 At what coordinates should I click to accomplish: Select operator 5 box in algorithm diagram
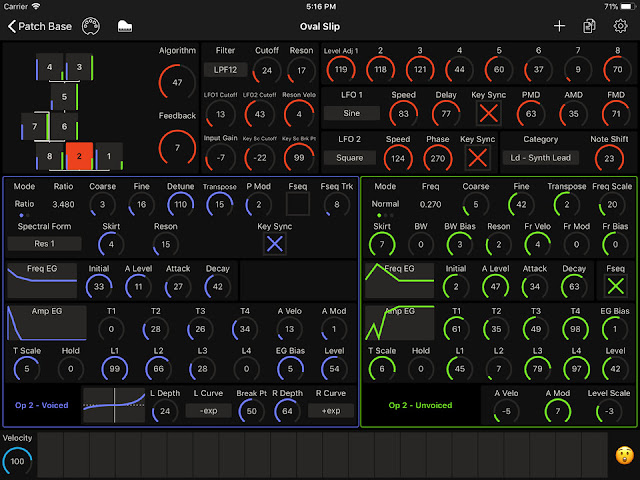pos(64,97)
